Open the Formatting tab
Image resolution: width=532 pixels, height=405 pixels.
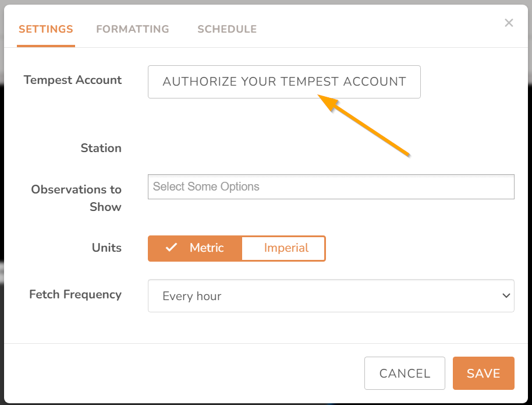pos(133,29)
